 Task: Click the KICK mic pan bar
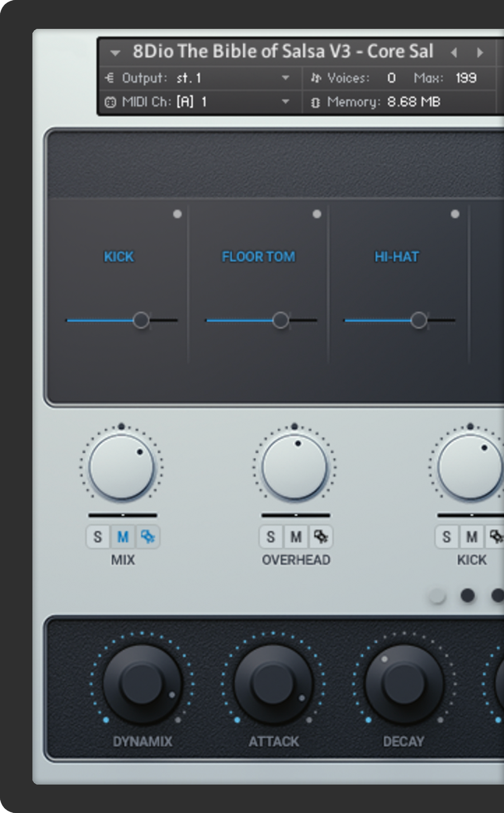pos(470,515)
